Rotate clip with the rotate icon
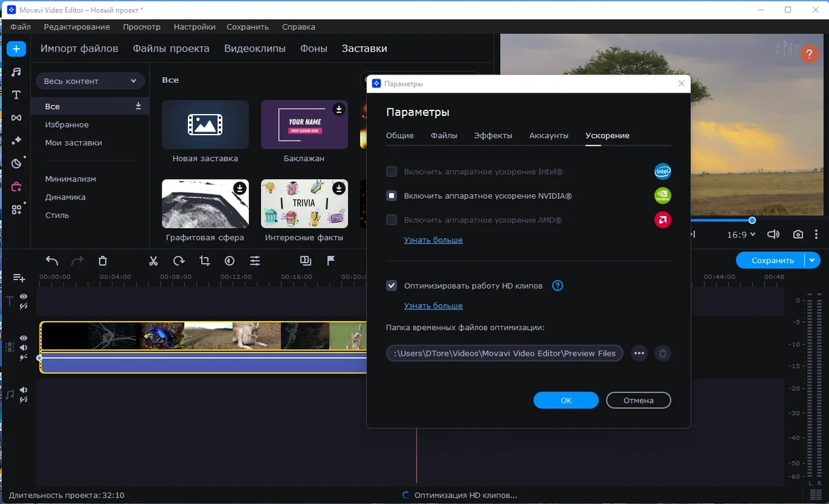 click(179, 260)
